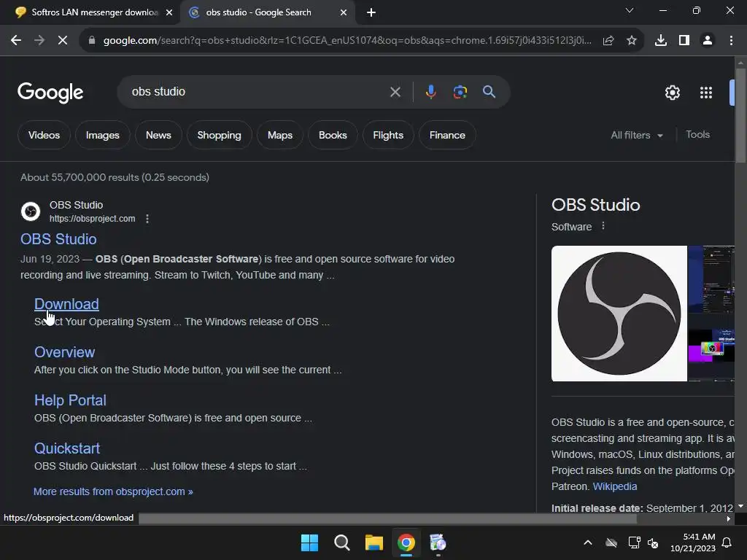Submit search with the magnifier icon
The image size is (747, 560).
tap(489, 92)
